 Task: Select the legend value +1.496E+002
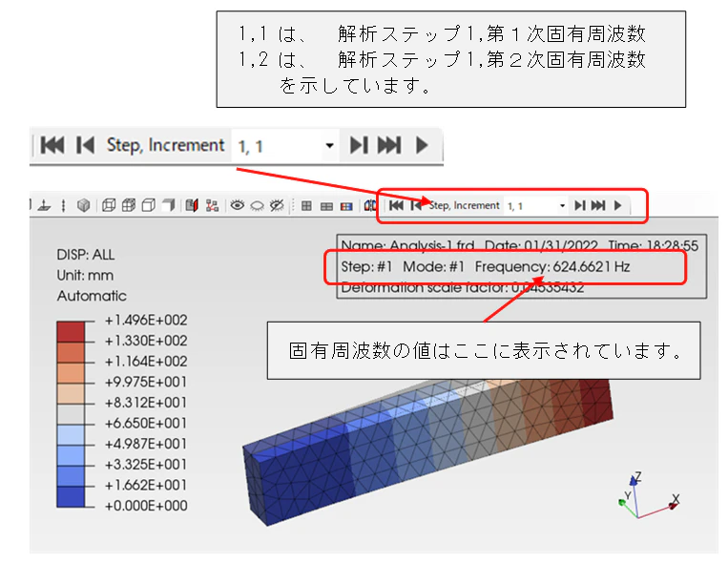[146, 320]
